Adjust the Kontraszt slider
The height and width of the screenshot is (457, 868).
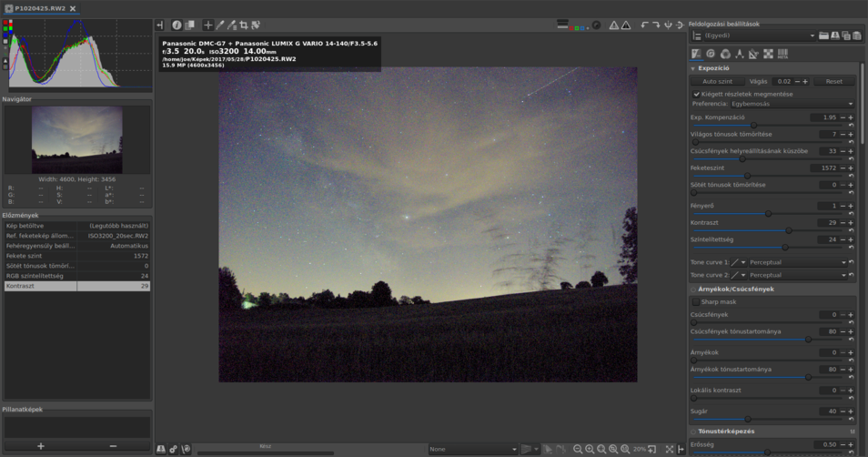tap(768, 231)
